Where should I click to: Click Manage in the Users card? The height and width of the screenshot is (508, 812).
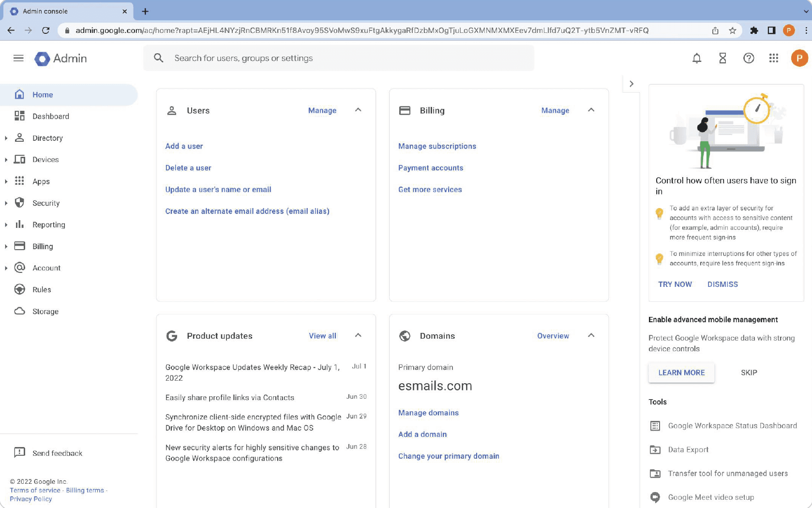click(x=322, y=110)
